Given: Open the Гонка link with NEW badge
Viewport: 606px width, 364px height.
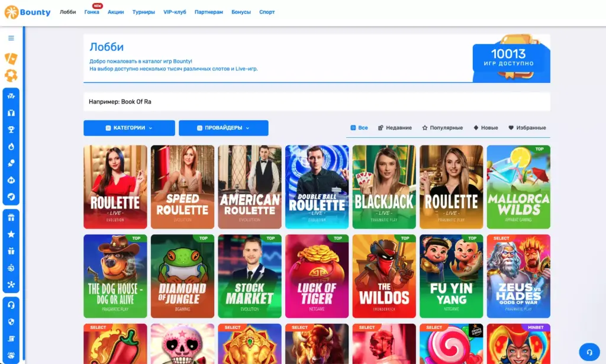Looking at the screenshot, I should [92, 12].
